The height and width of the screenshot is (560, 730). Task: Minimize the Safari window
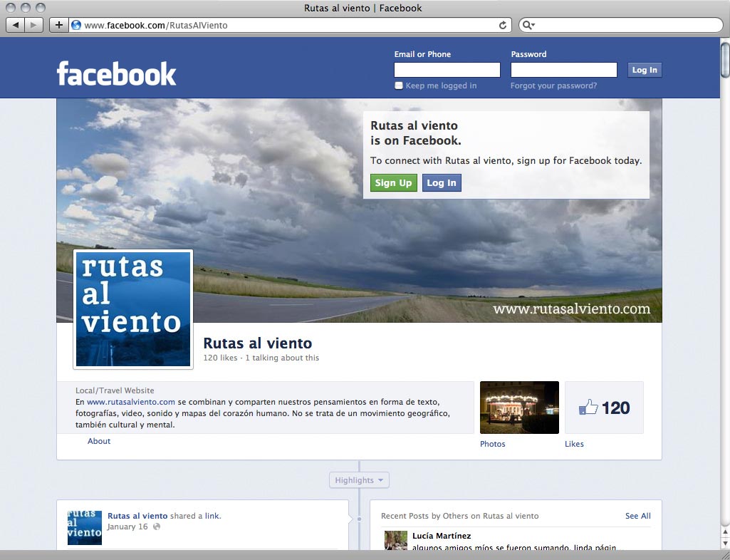[x=26, y=8]
